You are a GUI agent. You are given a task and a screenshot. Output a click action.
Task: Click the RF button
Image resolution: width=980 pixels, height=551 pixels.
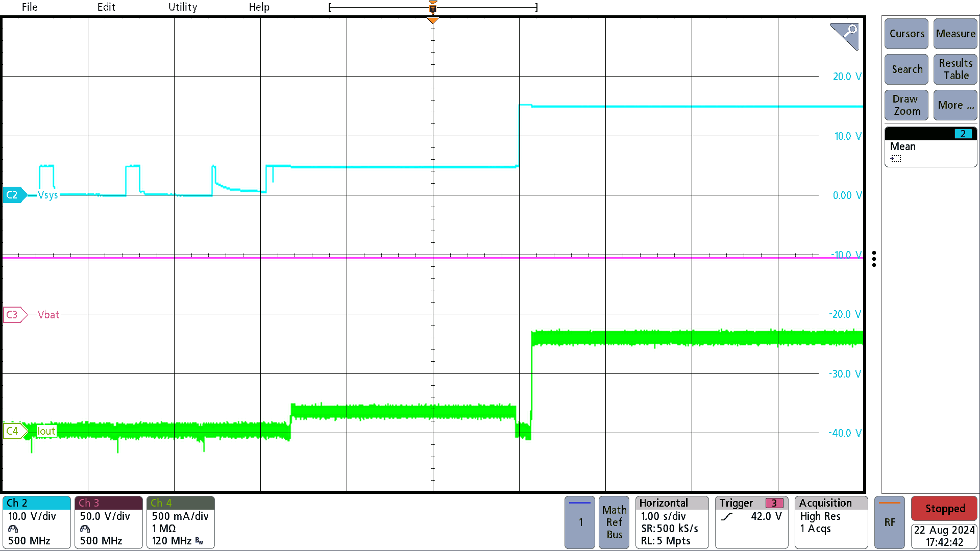(890, 522)
